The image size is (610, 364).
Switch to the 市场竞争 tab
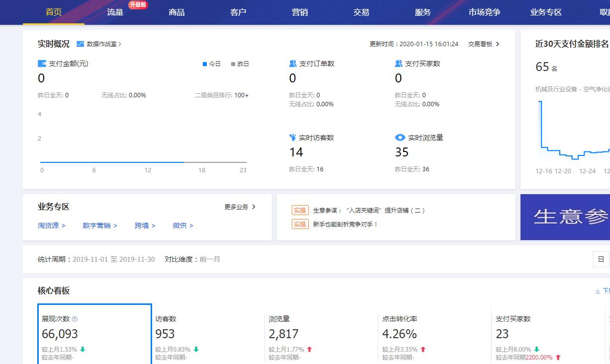pos(484,12)
